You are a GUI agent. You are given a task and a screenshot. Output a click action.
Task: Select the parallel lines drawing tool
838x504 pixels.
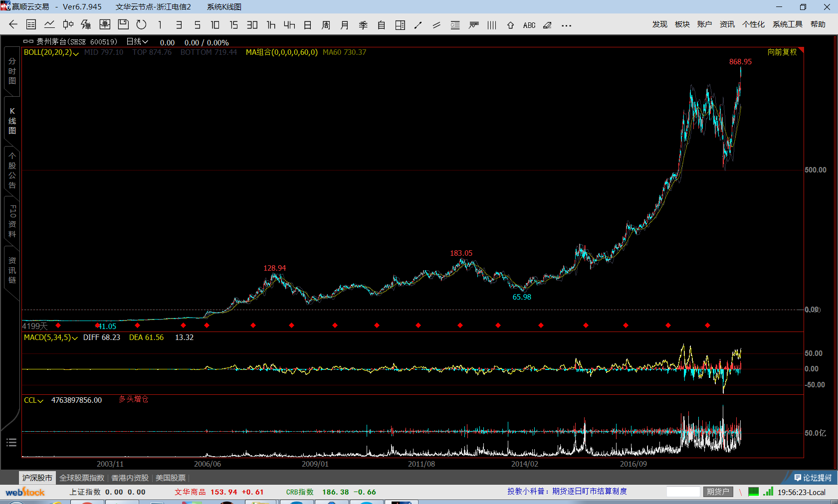pos(436,25)
